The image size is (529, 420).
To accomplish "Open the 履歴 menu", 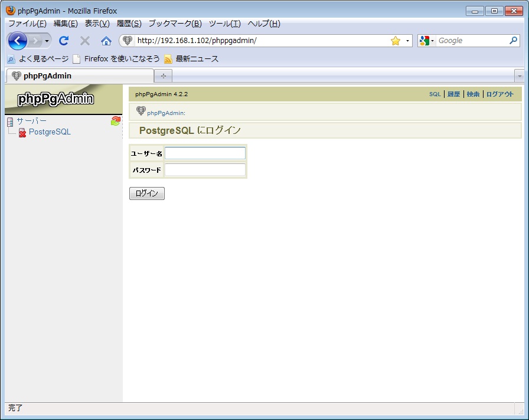I will pyautogui.click(x=129, y=24).
